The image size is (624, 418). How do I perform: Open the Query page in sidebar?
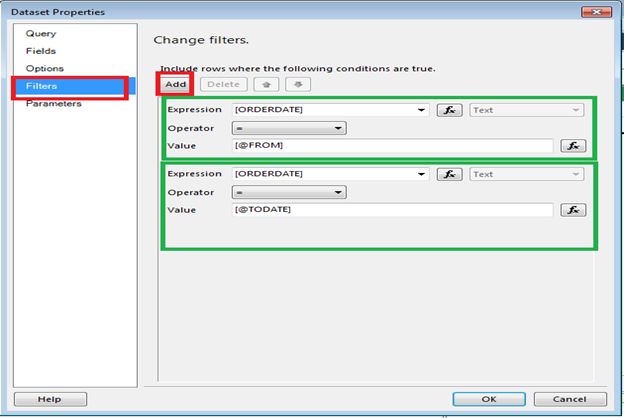point(41,33)
